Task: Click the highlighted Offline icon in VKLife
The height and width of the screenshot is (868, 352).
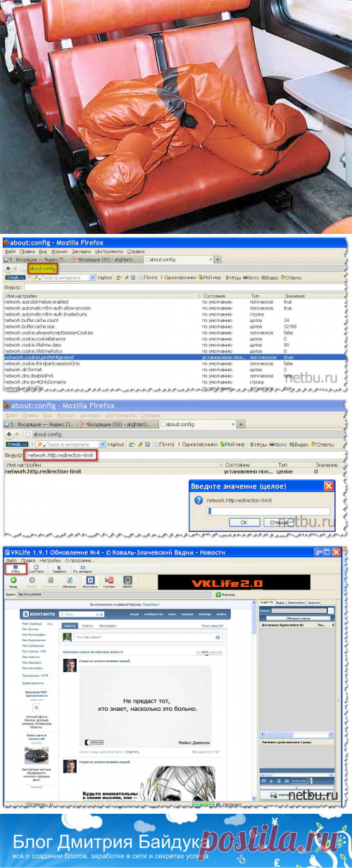Action: coord(15,568)
